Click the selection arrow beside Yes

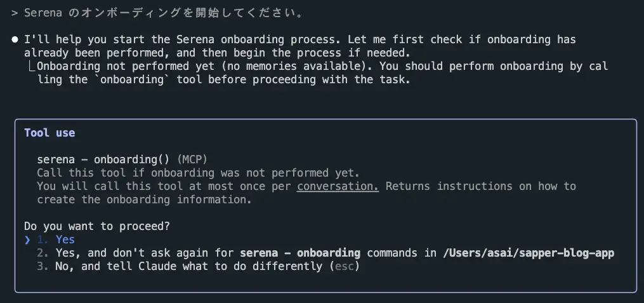click(27, 239)
